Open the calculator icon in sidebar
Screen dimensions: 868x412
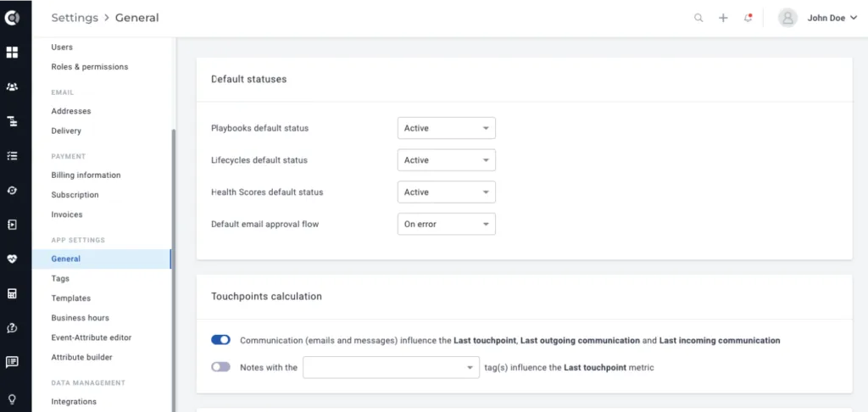[x=12, y=293]
